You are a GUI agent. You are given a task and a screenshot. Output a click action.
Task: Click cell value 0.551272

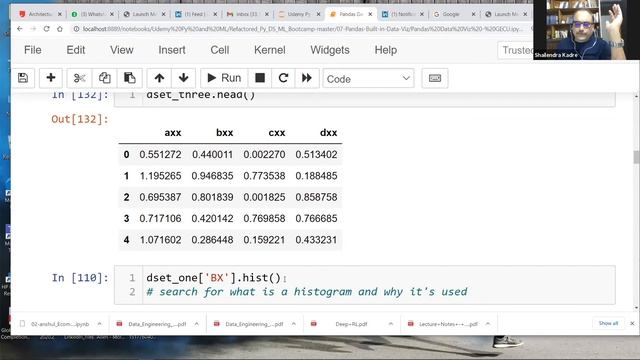point(160,155)
